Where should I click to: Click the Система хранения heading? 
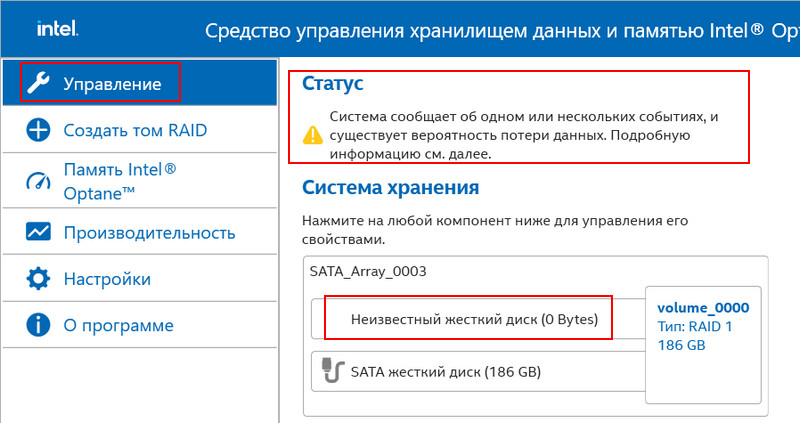tap(390, 187)
